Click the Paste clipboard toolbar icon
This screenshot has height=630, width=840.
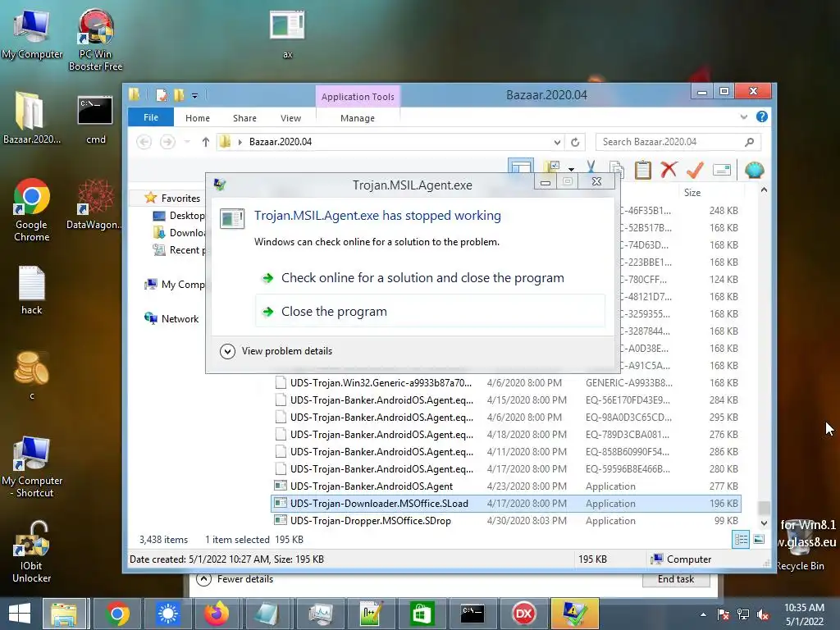point(642,170)
